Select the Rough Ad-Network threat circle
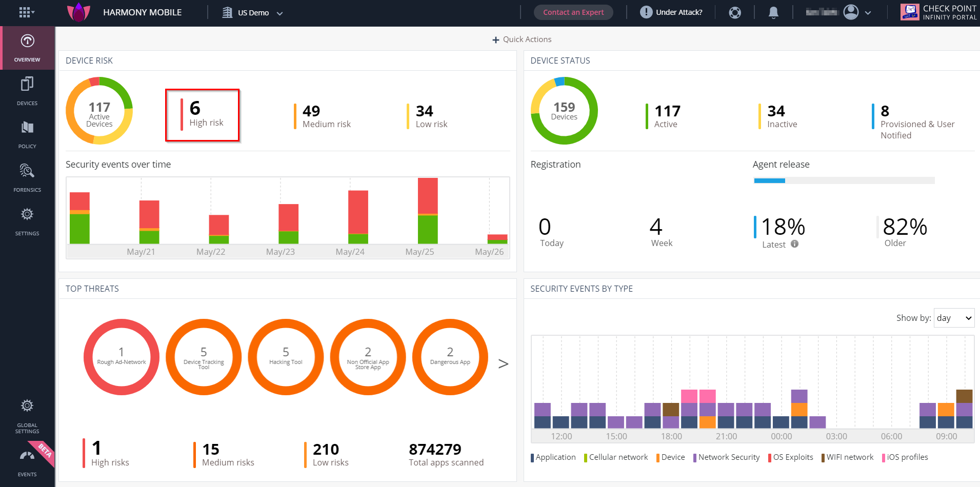Screen dimensions: 980x487 coord(122,357)
